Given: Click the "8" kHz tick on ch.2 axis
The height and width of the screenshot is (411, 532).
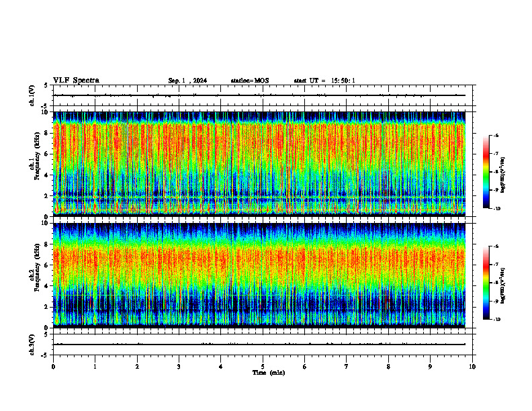Looking at the screenshot, I should 47,244.
